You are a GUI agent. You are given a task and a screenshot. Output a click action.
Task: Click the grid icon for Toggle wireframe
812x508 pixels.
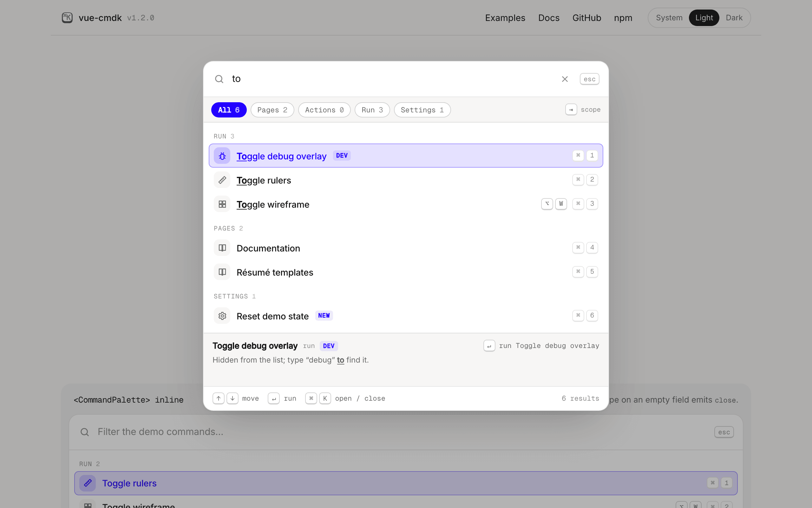[222, 204]
